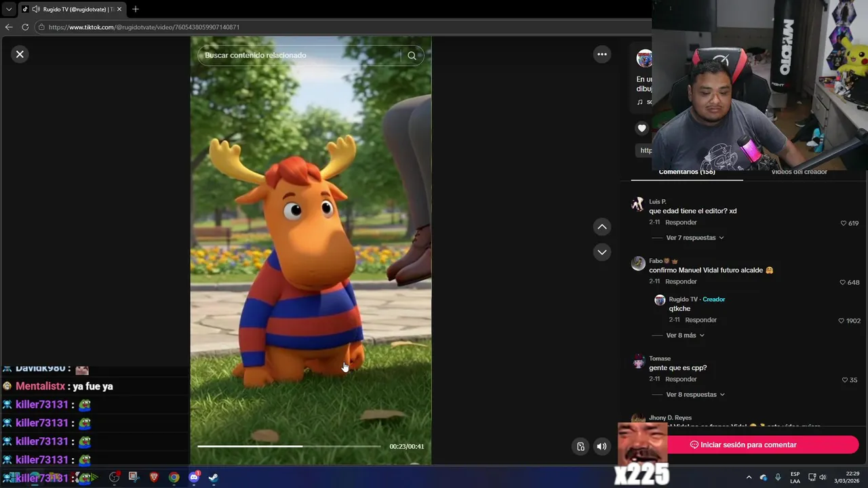Show hidden system tray icons
Image resolution: width=868 pixels, height=488 pixels.
click(x=749, y=477)
